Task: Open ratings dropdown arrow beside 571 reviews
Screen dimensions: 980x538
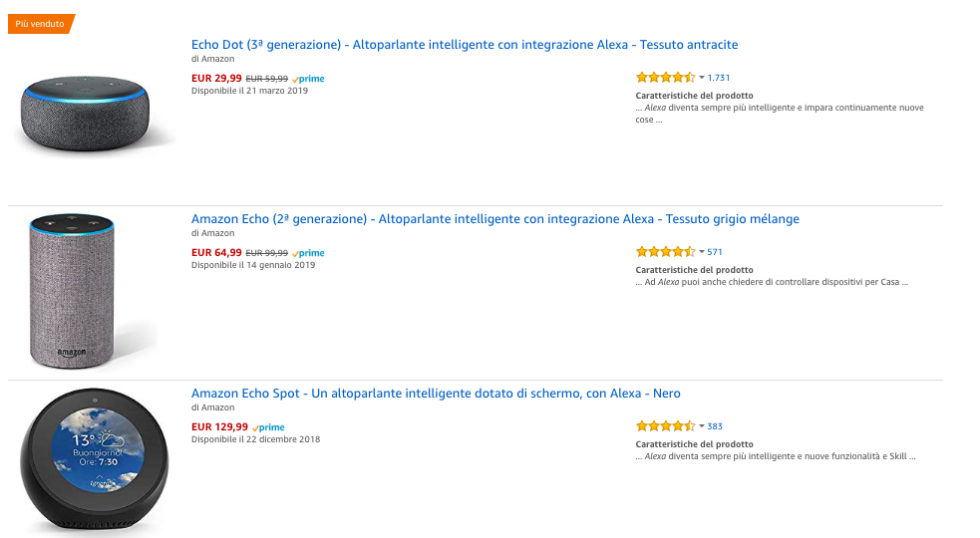Action: (701, 252)
